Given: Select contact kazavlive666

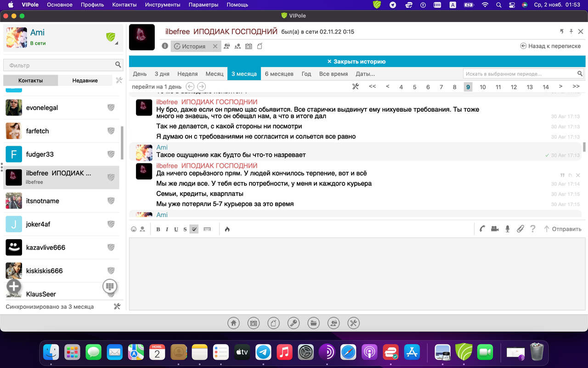Looking at the screenshot, I should (x=61, y=247).
